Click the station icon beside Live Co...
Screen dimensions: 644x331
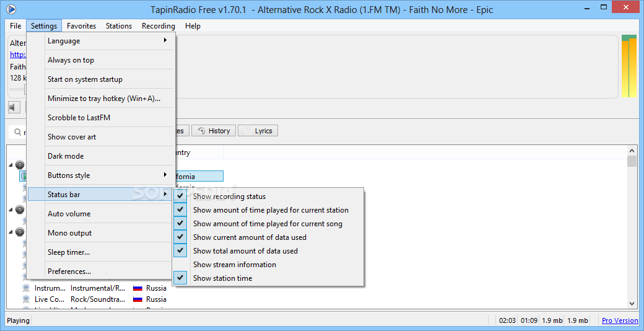tap(26, 299)
